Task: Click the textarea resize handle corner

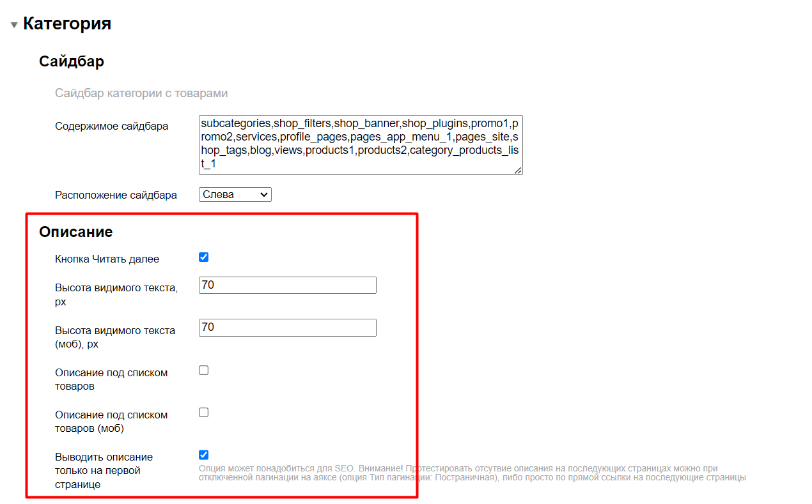Action: 518,170
